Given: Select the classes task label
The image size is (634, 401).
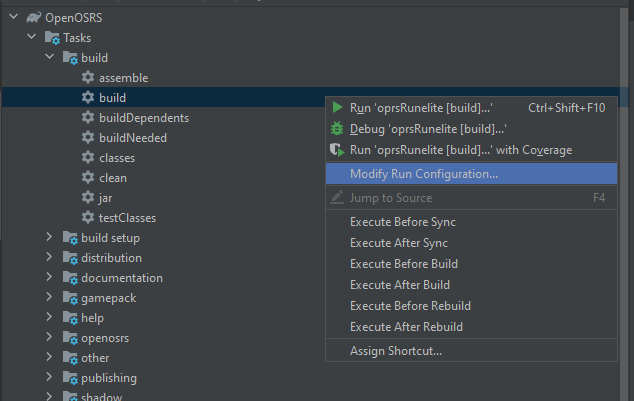Looking at the screenshot, I should click(117, 158).
